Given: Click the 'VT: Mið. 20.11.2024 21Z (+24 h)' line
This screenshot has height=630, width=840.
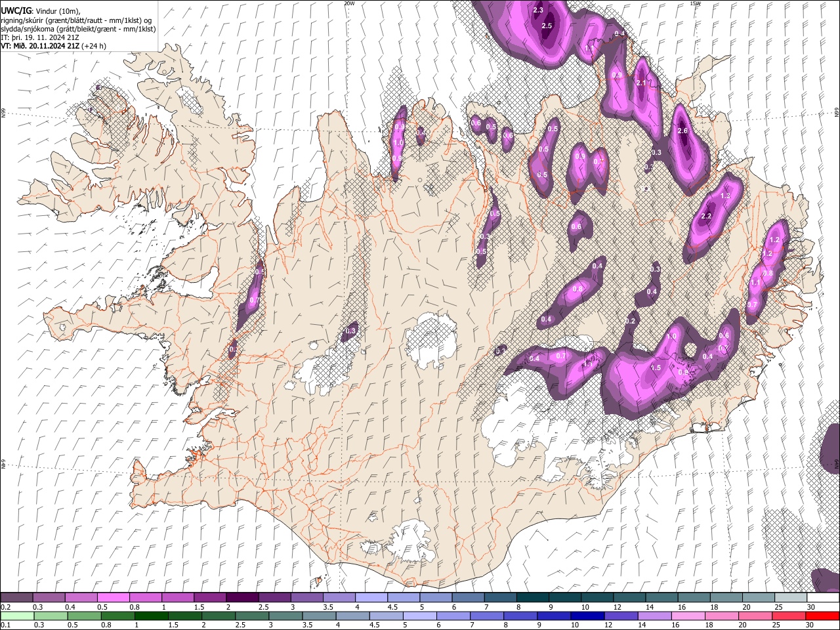Looking at the screenshot, I should point(54,46).
